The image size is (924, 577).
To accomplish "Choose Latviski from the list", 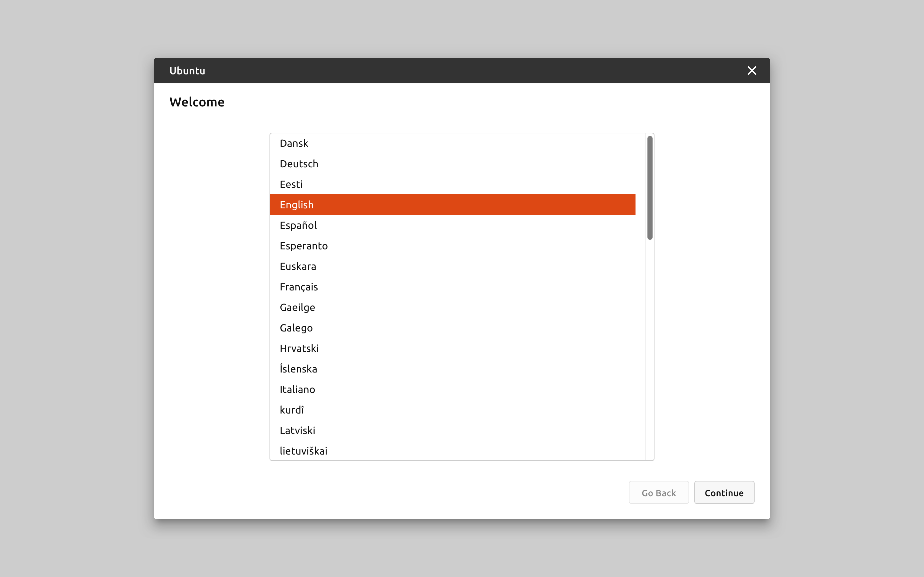I will click(297, 431).
